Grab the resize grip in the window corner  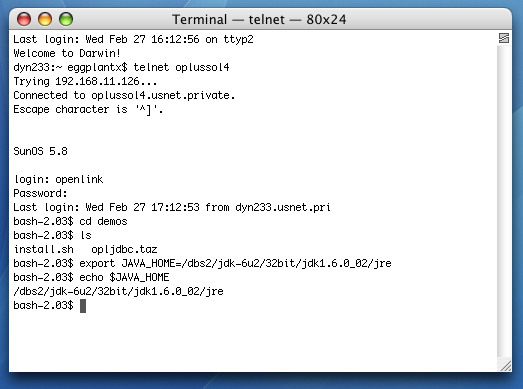pos(505,365)
